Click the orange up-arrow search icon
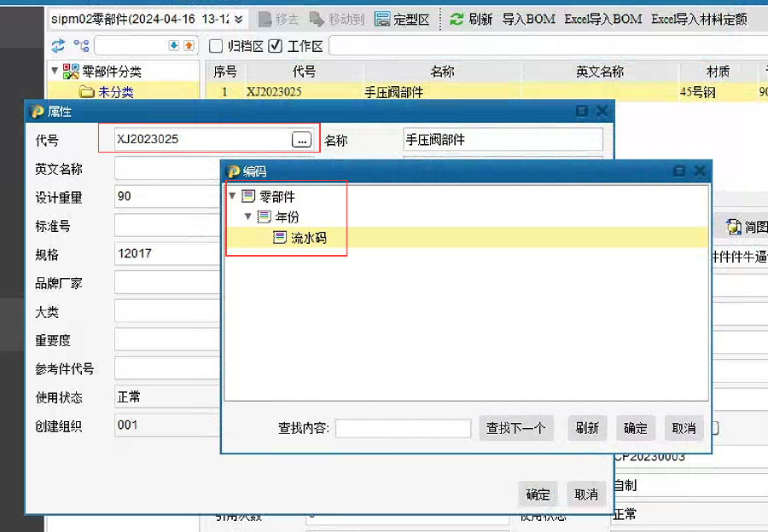This screenshot has height=532, width=768. click(189, 46)
